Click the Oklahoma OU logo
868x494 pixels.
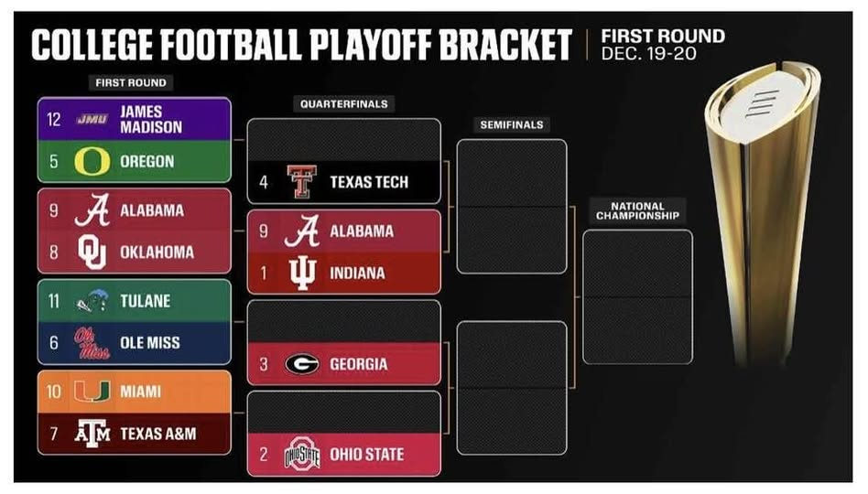coord(92,252)
